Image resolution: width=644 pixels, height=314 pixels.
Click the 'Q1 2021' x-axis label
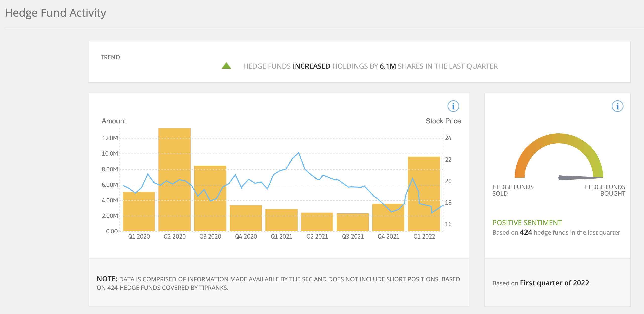click(x=281, y=237)
